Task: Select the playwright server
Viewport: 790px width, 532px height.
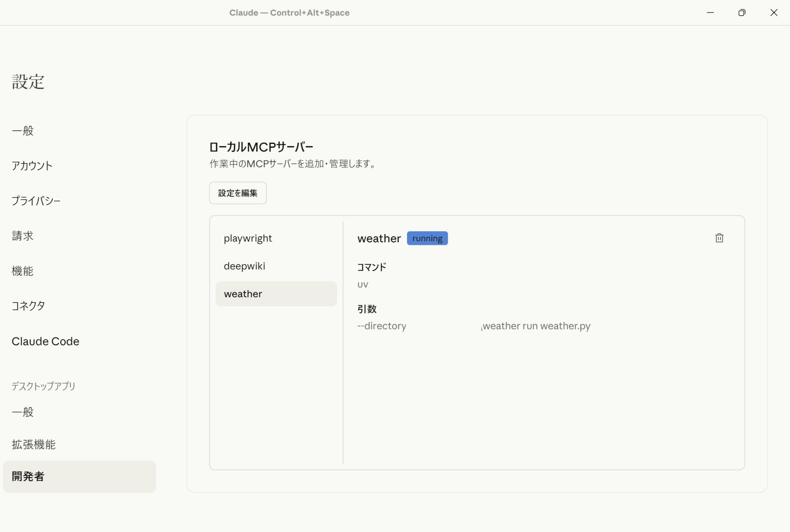Action: click(x=248, y=238)
